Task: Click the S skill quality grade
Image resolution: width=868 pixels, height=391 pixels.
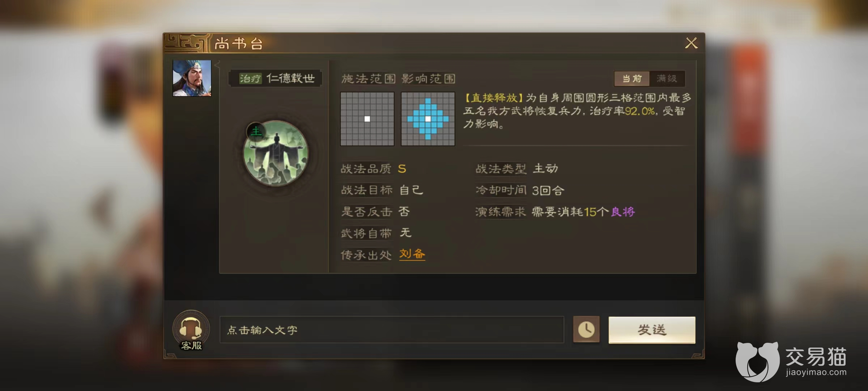Action: pyautogui.click(x=402, y=169)
